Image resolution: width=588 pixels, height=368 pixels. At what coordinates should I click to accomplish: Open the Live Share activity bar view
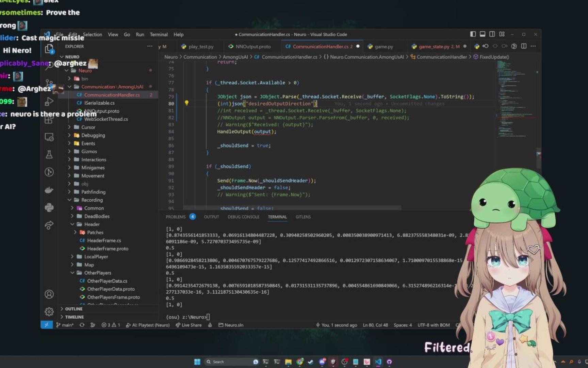coord(49,225)
